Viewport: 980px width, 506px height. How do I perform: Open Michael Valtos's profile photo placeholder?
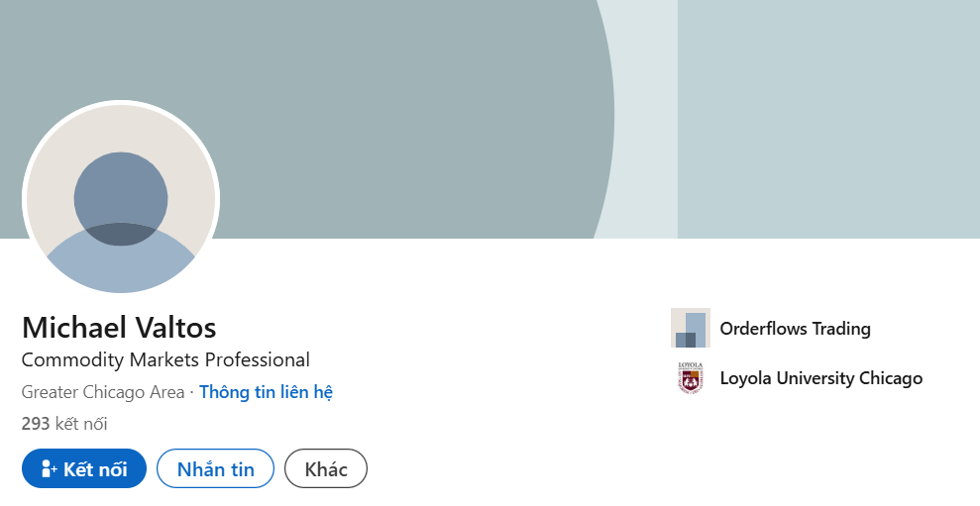121,198
